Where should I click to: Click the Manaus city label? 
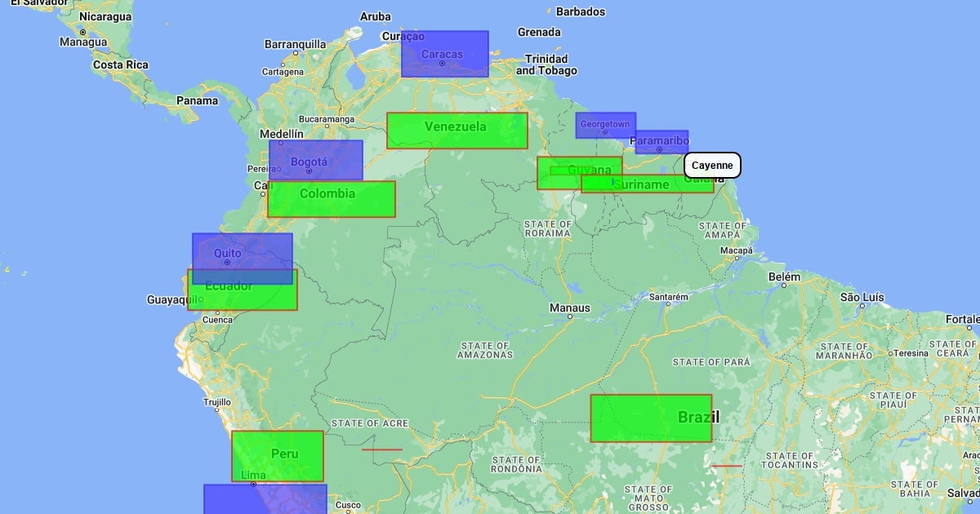(569, 308)
